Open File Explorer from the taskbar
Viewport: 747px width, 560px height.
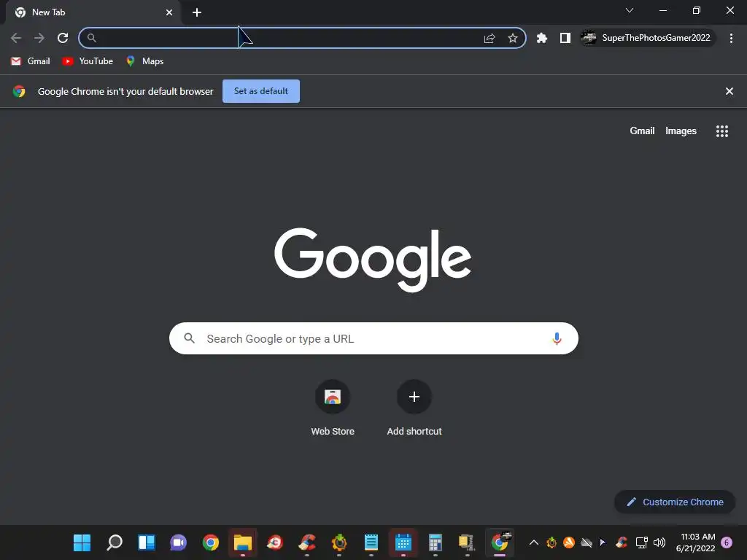(x=242, y=542)
